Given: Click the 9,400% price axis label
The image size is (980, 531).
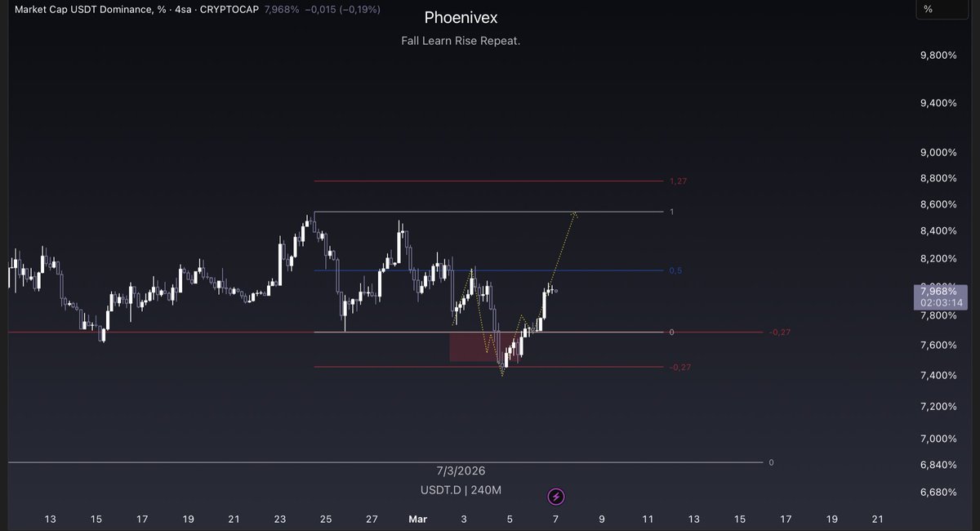Looking at the screenshot, I should (x=938, y=102).
